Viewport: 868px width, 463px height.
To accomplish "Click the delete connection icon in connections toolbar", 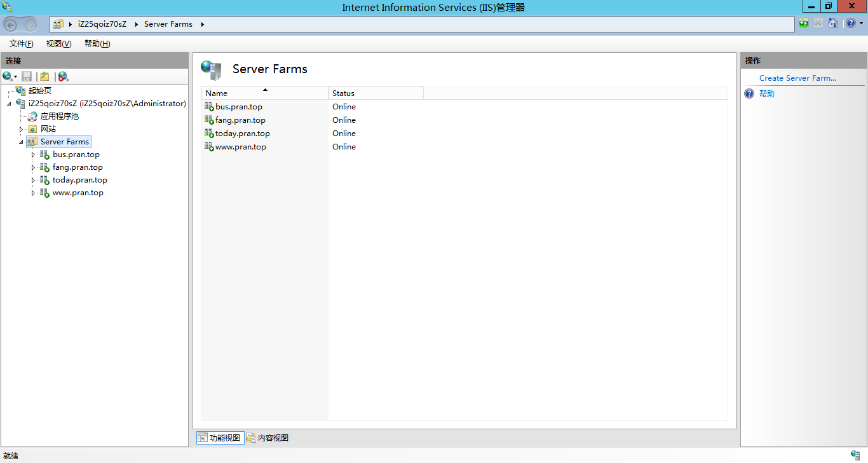I will pos(63,76).
